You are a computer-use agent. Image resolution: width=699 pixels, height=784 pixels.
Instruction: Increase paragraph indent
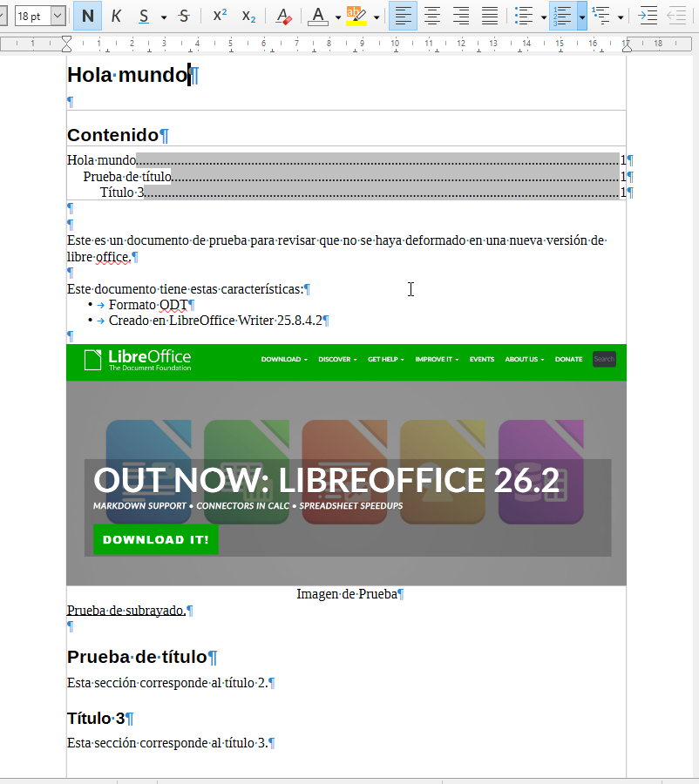click(648, 16)
